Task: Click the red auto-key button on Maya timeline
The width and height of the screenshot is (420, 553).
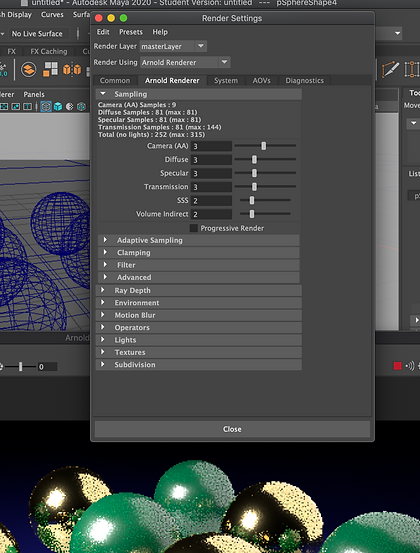Action: [x=397, y=366]
